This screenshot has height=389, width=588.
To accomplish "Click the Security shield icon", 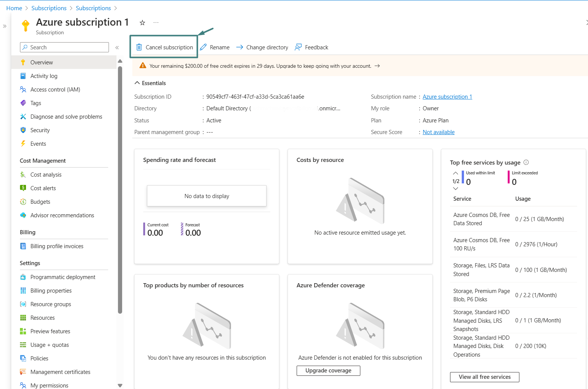I will tap(23, 130).
